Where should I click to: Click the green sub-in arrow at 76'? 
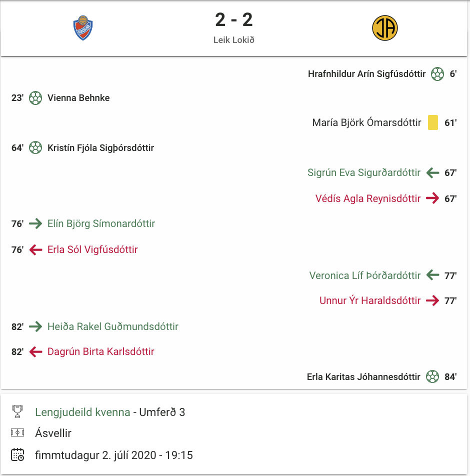click(35, 223)
